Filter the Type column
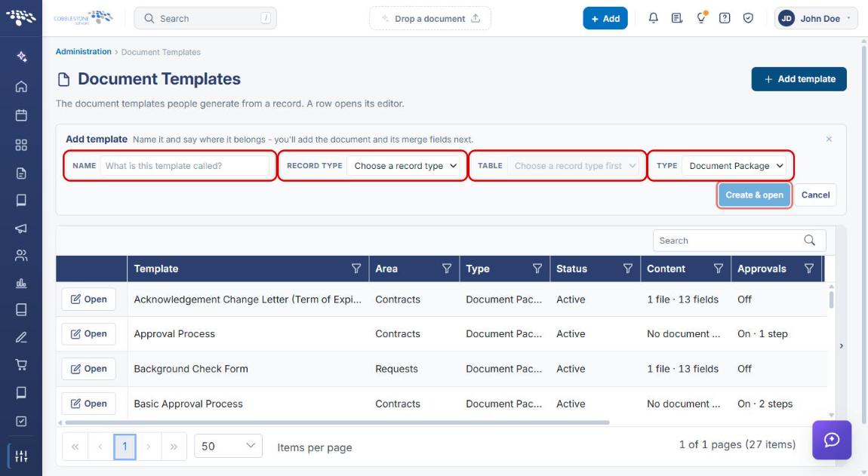Image resolution: width=868 pixels, height=476 pixels. point(537,269)
